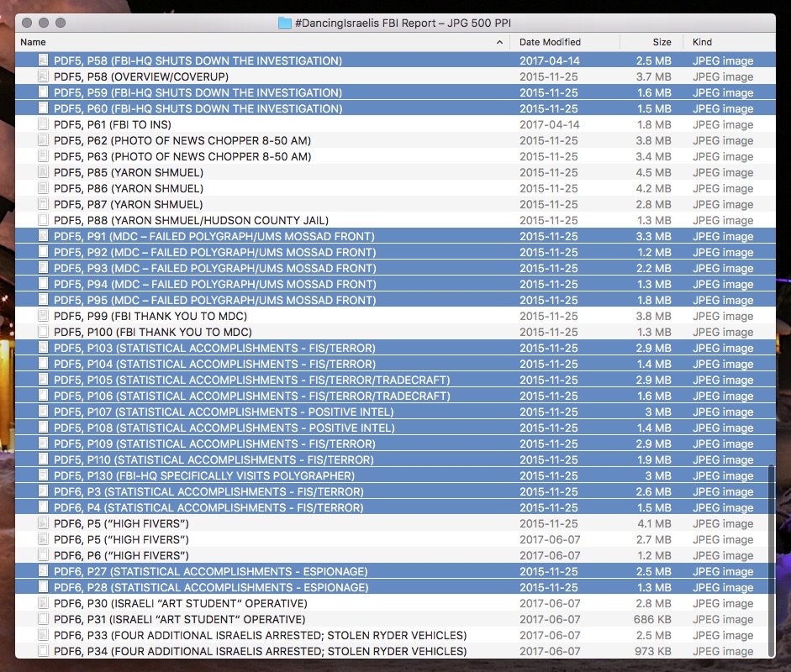Viewport: 791px width, 672px height.
Task: Sort files by Kind column header
Action: tap(729, 42)
